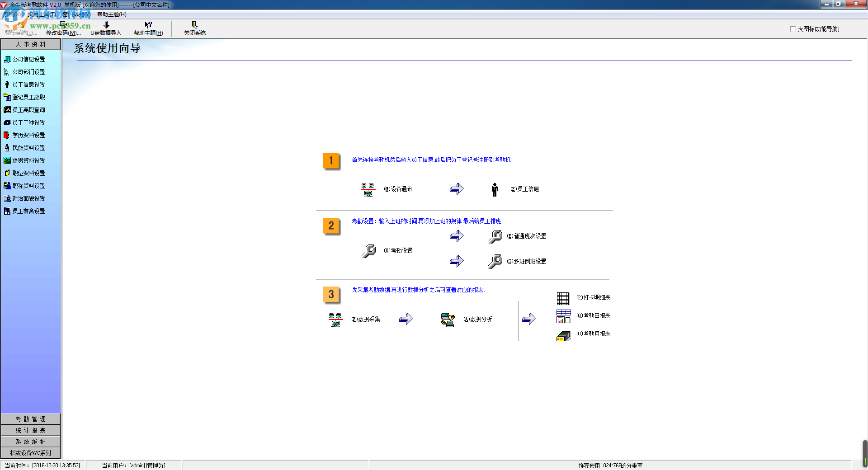868x470 pixels.
Task: Click the 登陆系统(L) toolbar button
Action: coord(21,29)
